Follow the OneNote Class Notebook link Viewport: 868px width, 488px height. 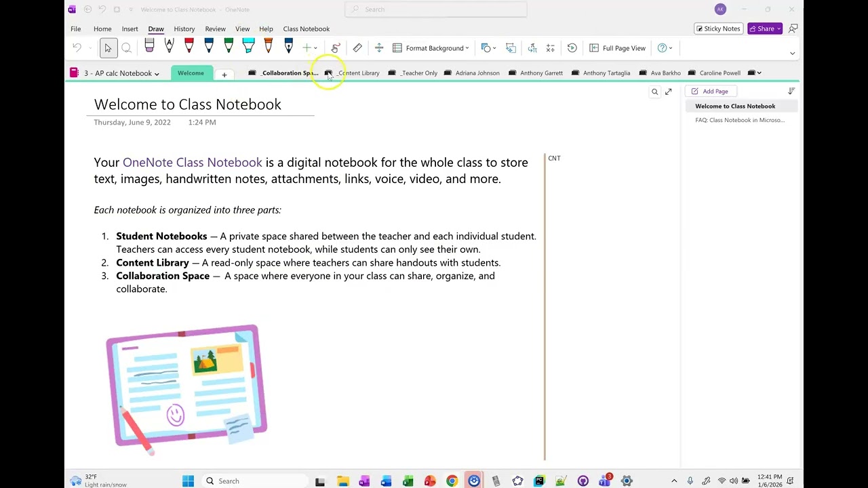(x=192, y=163)
